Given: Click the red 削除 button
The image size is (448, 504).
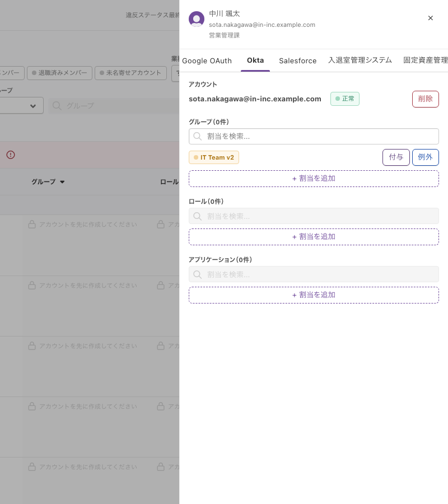Looking at the screenshot, I should (x=425, y=99).
